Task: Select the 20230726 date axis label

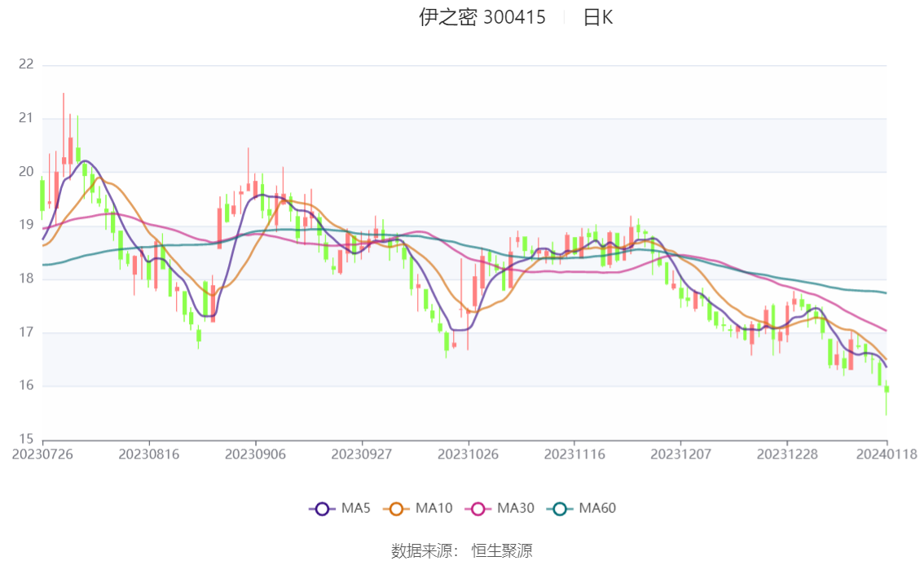Action: pos(42,454)
